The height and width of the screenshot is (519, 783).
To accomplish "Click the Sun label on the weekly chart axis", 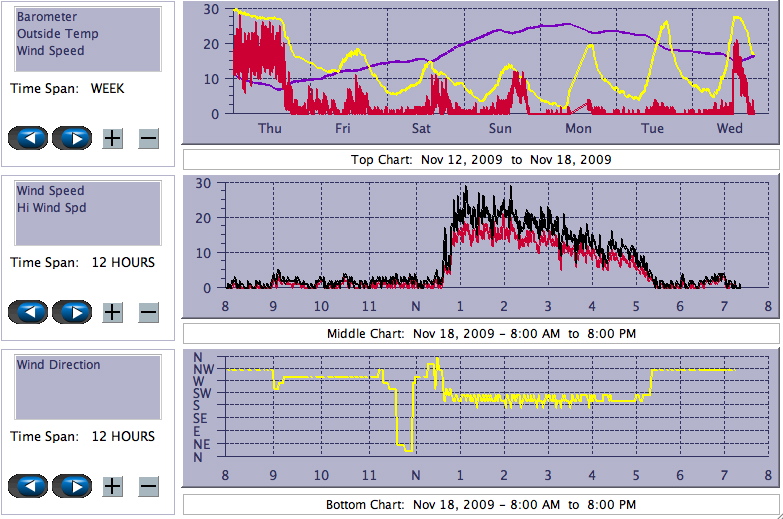I will (x=500, y=129).
